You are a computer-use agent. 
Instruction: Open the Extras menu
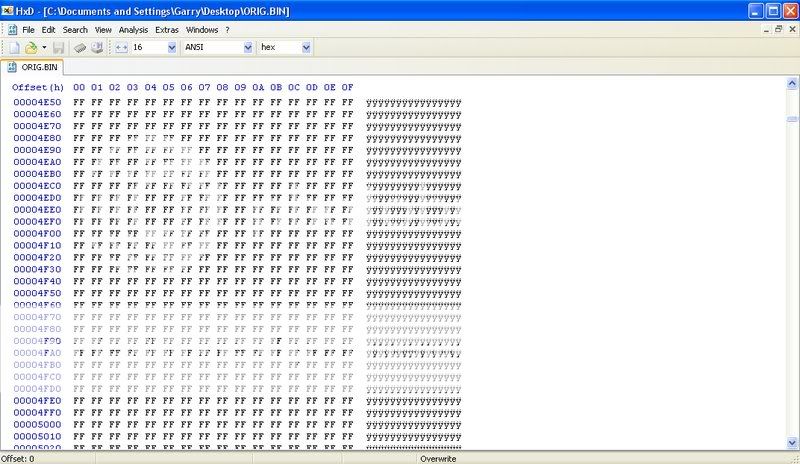click(167, 30)
